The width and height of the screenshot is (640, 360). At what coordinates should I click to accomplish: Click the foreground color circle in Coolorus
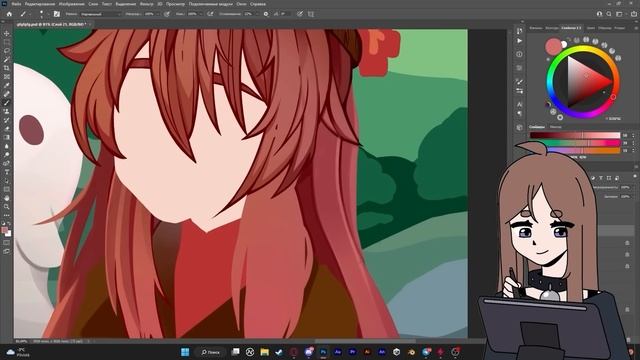tap(553, 46)
